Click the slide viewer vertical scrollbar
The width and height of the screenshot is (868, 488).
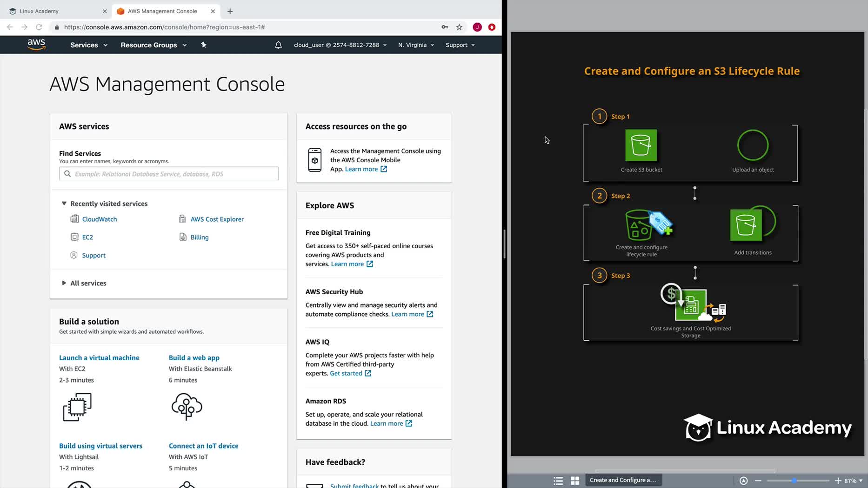[x=865, y=234]
